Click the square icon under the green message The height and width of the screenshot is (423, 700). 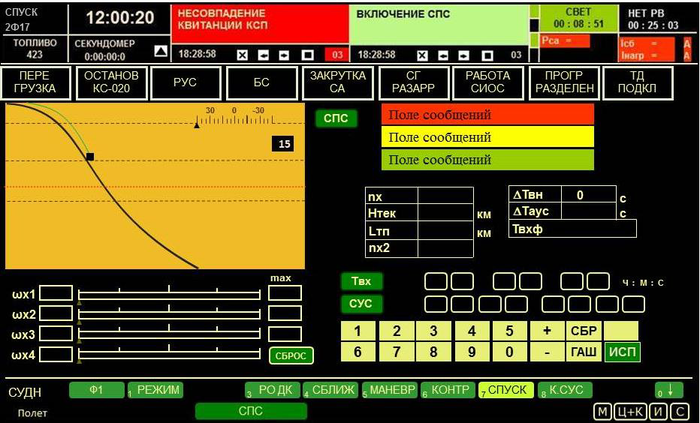[x=487, y=55]
